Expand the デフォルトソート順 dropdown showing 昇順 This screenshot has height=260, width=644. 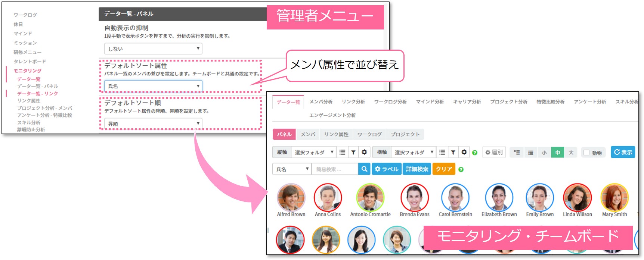(x=153, y=123)
